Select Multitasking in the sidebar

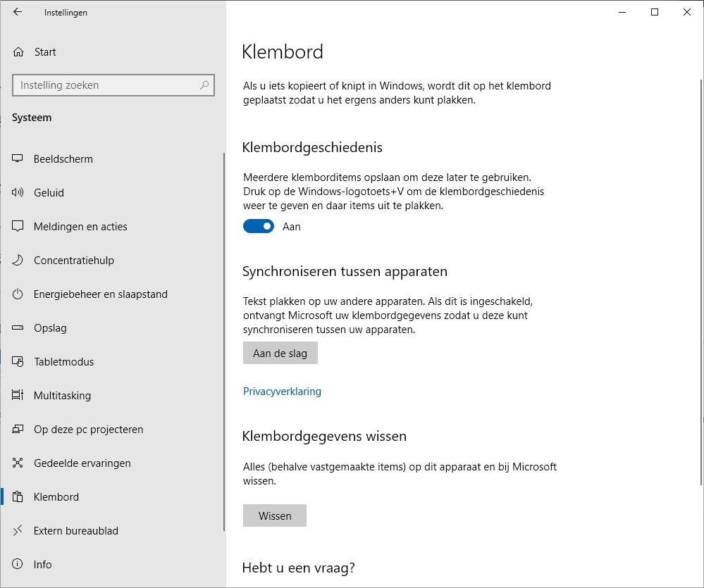tap(62, 396)
